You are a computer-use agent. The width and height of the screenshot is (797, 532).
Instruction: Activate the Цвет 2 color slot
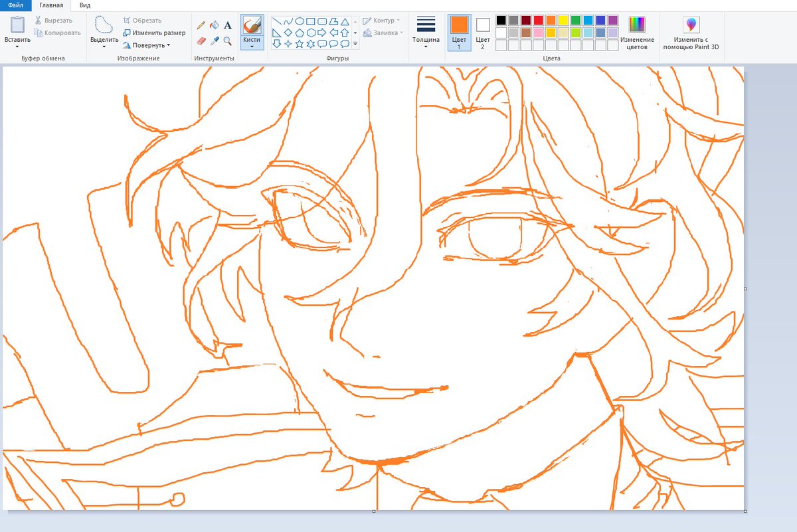click(x=483, y=33)
